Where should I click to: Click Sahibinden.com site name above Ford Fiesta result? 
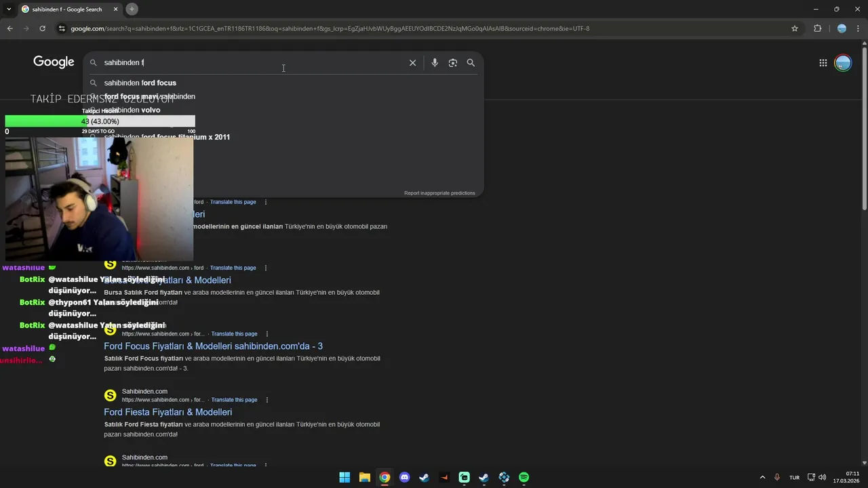[x=144, y=391]
